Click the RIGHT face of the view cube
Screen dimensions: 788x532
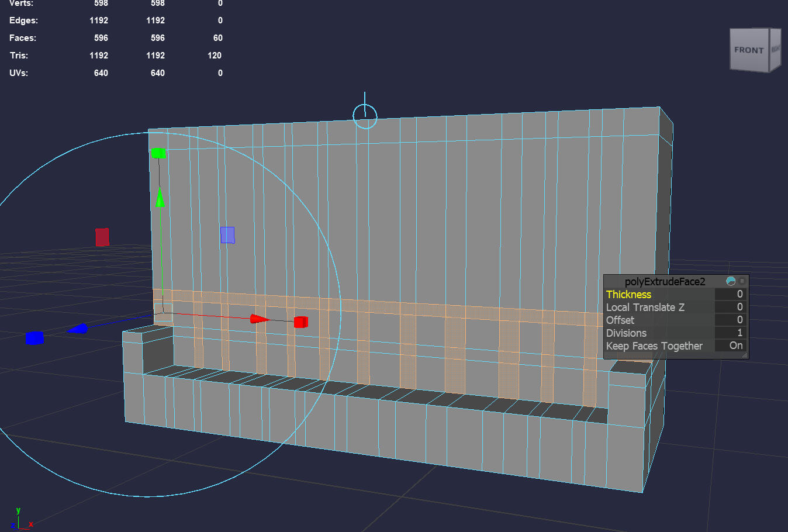775,49
